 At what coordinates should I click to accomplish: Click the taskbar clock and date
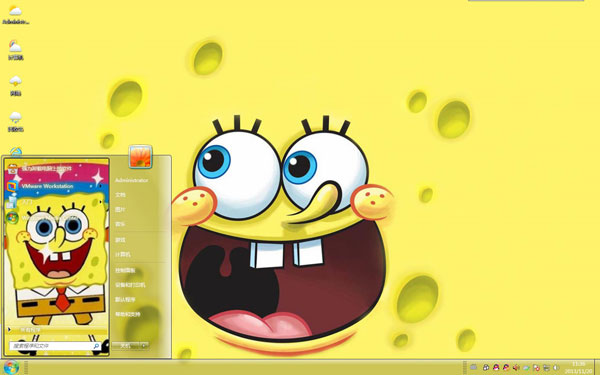(579, 367)
